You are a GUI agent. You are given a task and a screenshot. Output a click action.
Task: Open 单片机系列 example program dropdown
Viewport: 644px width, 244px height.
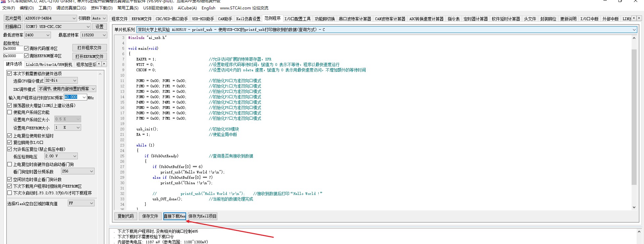[387, 30]
